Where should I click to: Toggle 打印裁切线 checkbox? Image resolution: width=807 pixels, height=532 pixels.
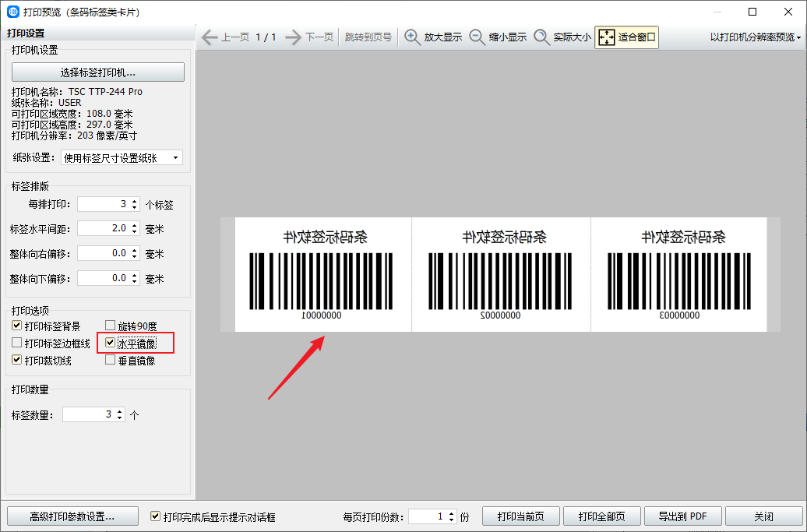16,360
